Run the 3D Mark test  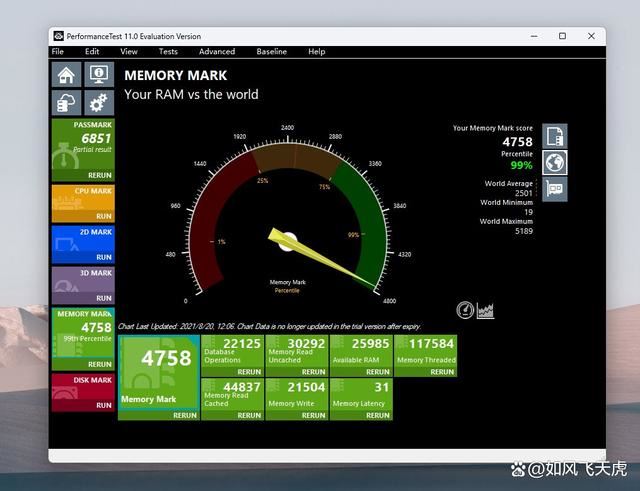pos(103,298)
